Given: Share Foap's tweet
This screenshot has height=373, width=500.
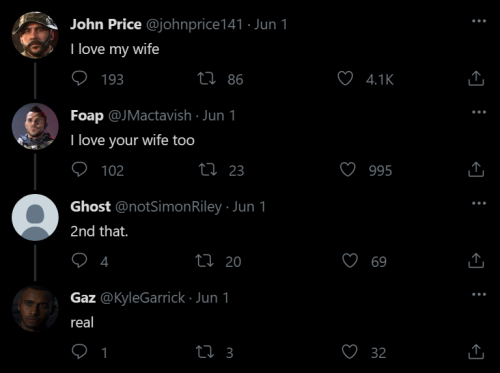Looking at the screenshot, I should [476, 170].
